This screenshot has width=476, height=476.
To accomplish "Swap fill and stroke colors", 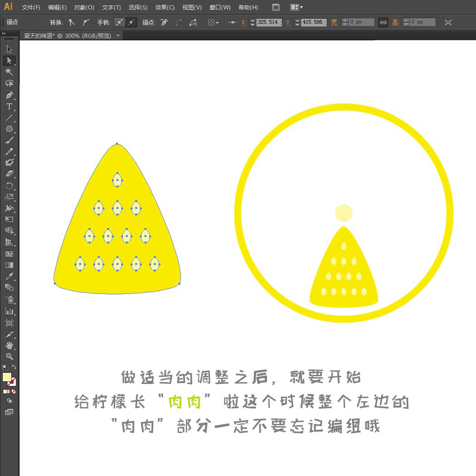I will tap(14, 367).
